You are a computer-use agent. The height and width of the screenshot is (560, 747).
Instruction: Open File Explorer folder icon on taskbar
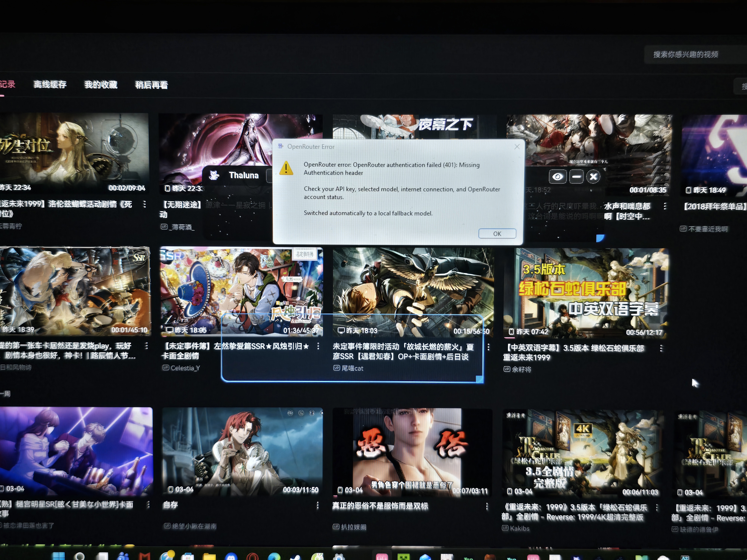pos(209,557)
